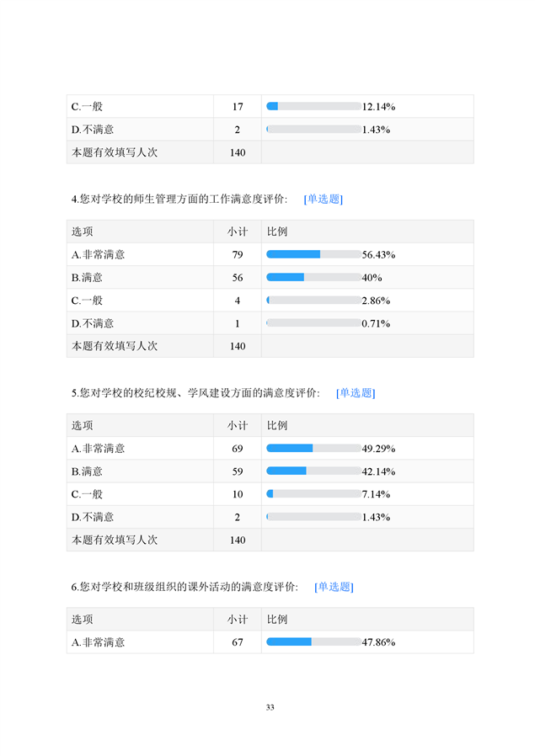
Task: Click question 4 title about 师生管理
Action: click(179, 200)
